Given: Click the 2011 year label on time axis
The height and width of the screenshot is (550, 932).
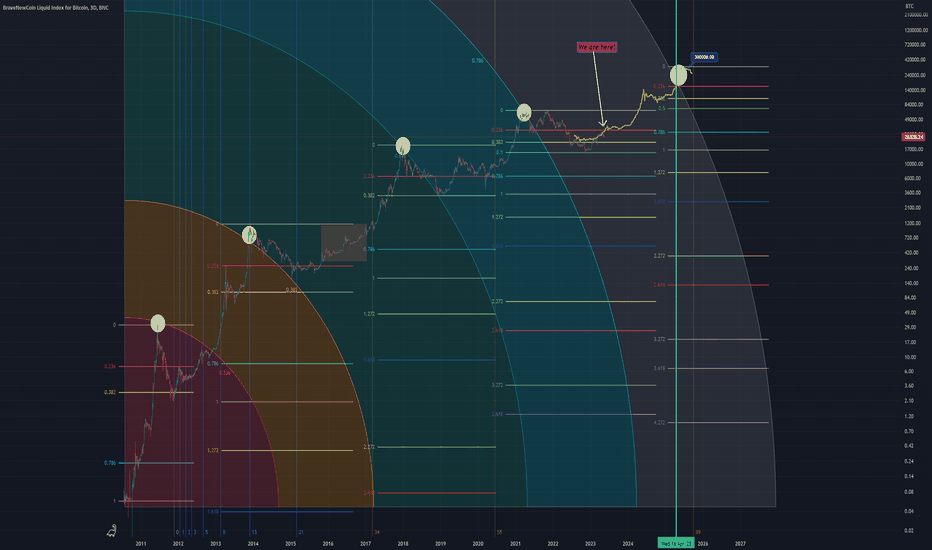Looking at the screenshot, I should click(141, 543).
